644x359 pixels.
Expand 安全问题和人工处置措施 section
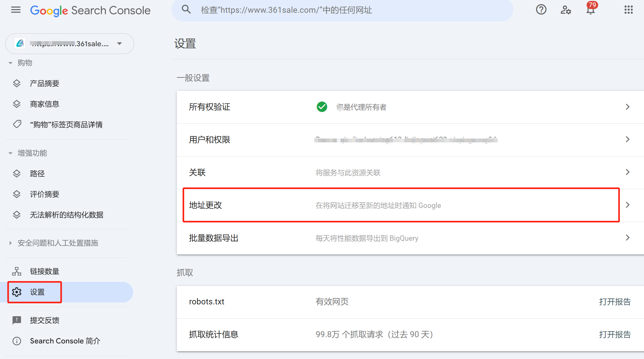click(10, 243)
